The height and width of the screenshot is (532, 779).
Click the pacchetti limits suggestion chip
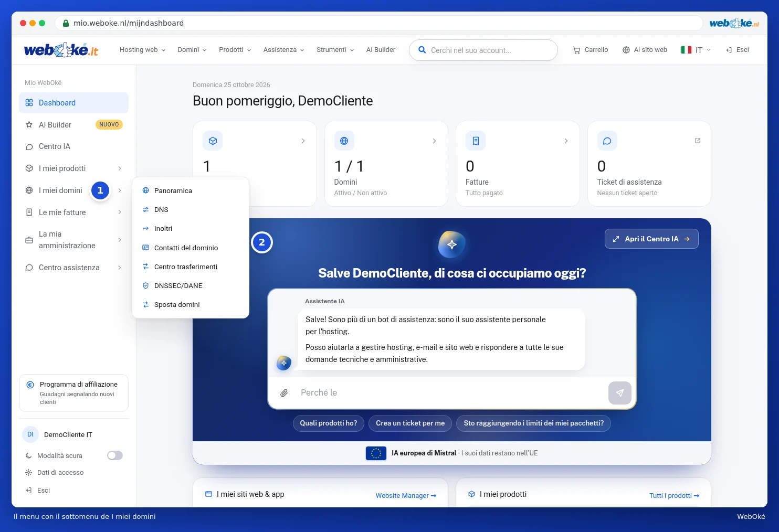pos(533,423)
